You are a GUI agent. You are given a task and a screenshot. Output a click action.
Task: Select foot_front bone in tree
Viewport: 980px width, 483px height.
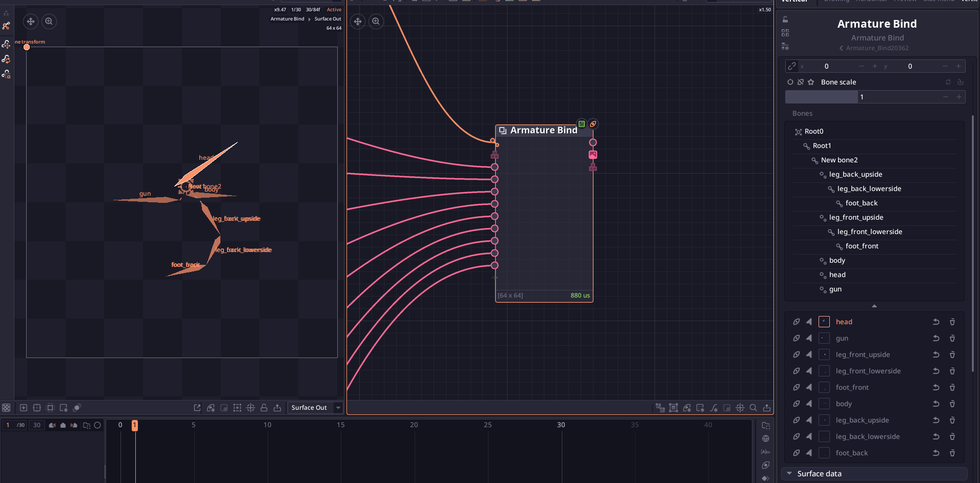pyautogui.click(x=862, y=246)
